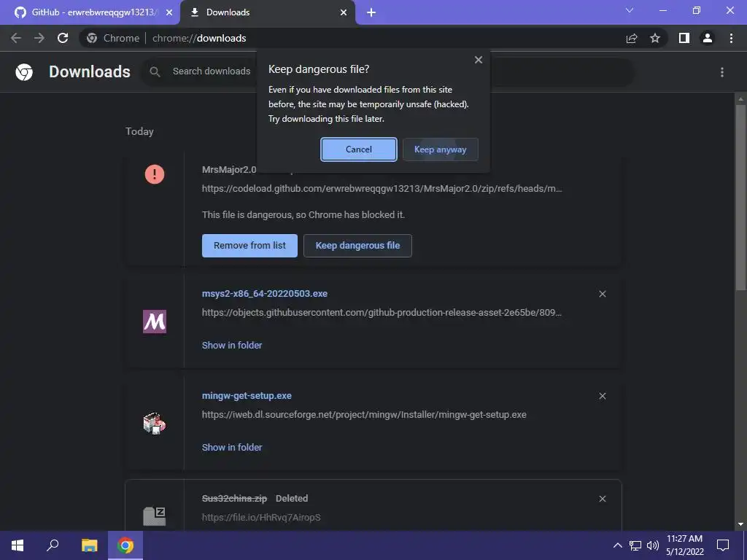747x560 pixels.
Task: Click into the Search downloads field
Action: (211, 71)
